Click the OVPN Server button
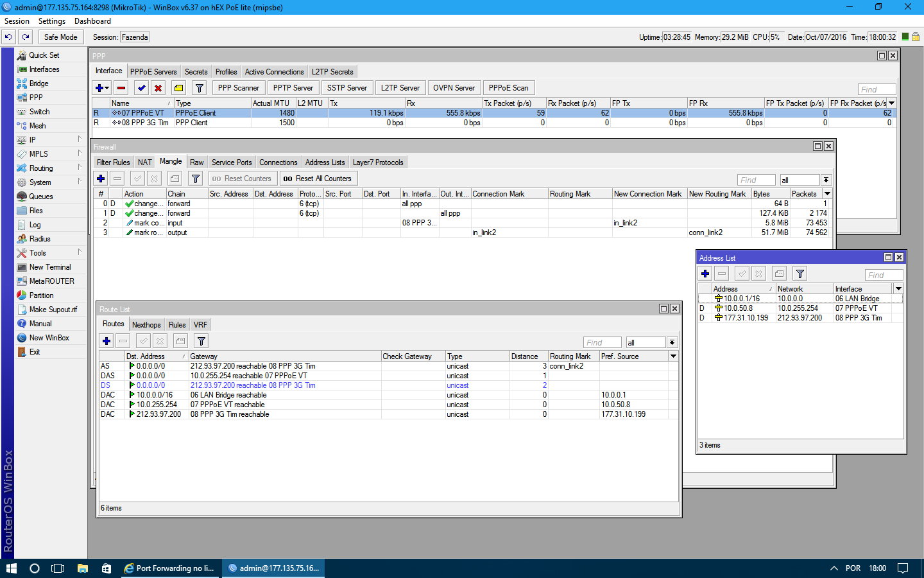Image resolution: width=924 pixels, height=578 pixels. pos(454,88)
